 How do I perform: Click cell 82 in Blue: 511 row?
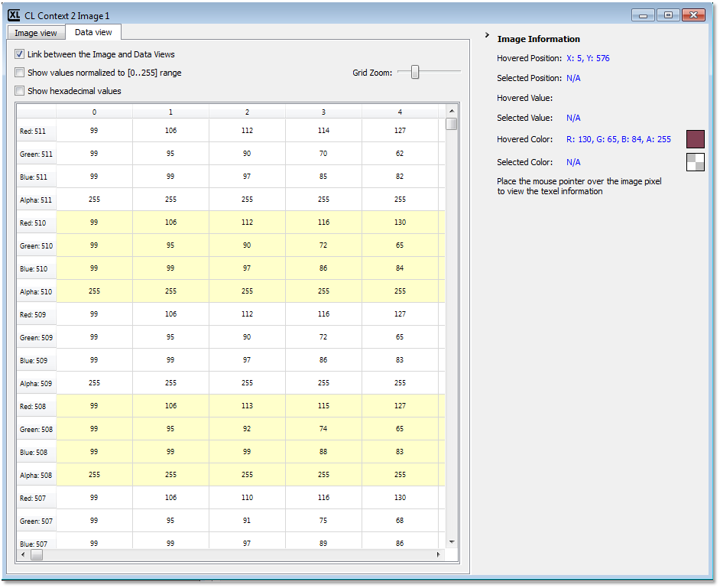coord(400,177)
